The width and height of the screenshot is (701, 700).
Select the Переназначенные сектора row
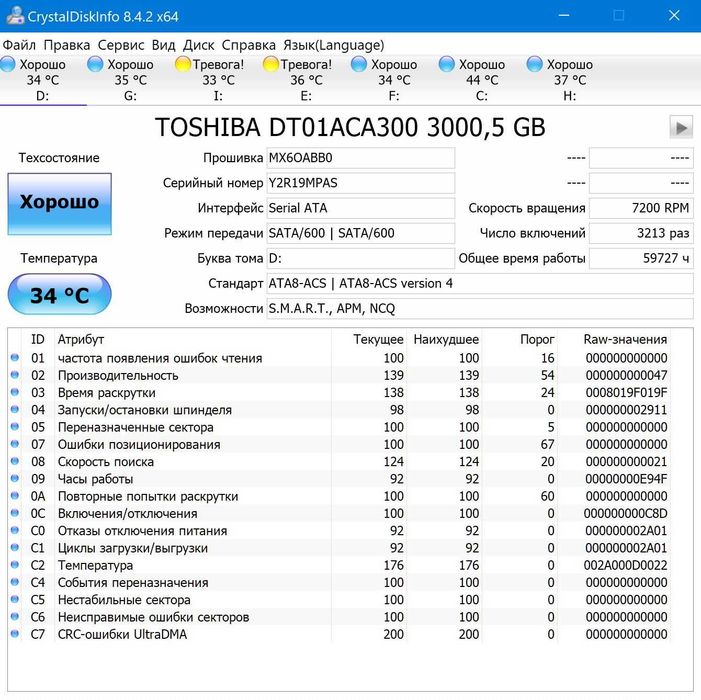(x=339, y=427)
